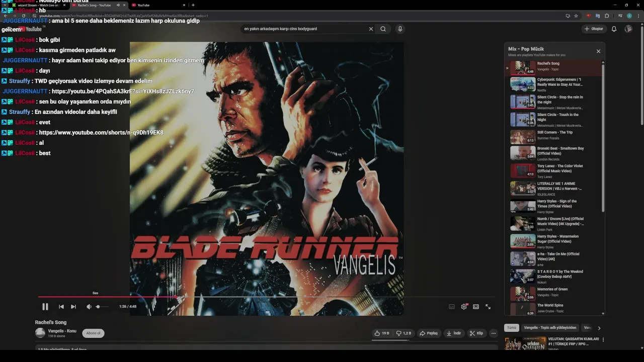
Task: Click the İndir download button
Action: point(453,333)
